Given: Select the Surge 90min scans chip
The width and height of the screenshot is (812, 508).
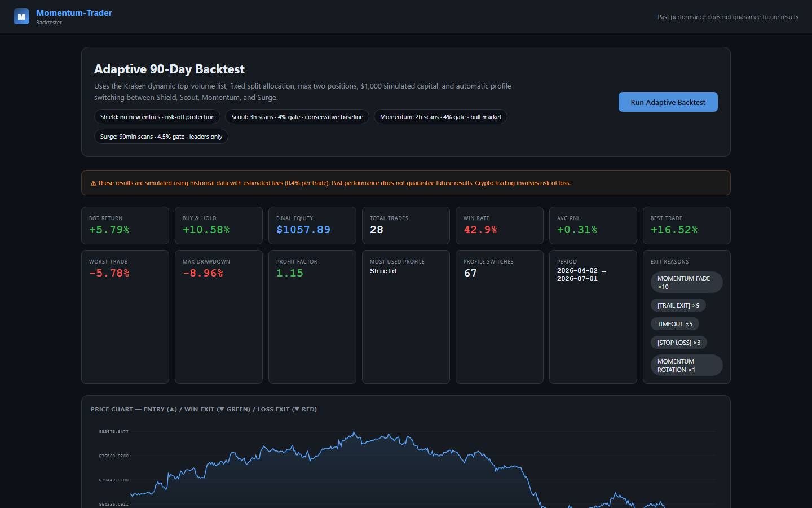Looking at the screenshot, I should tap(161, 137).
